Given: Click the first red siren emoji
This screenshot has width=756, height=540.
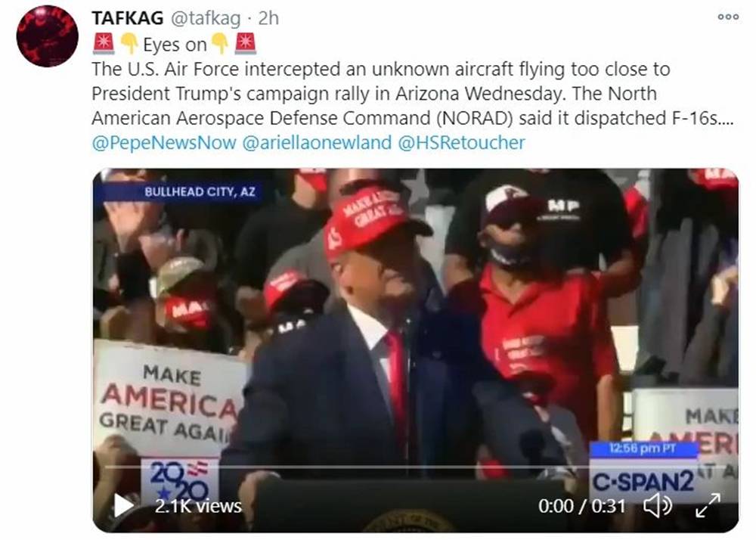Looking at the screenshot, I should coord(103,43).
